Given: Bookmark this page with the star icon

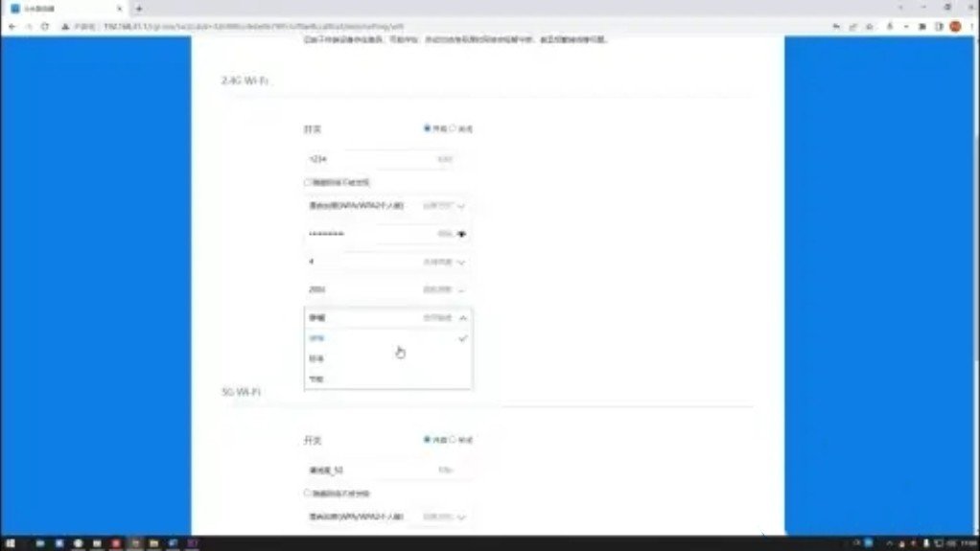Looking at the screenshot, I should pos(870,27).
